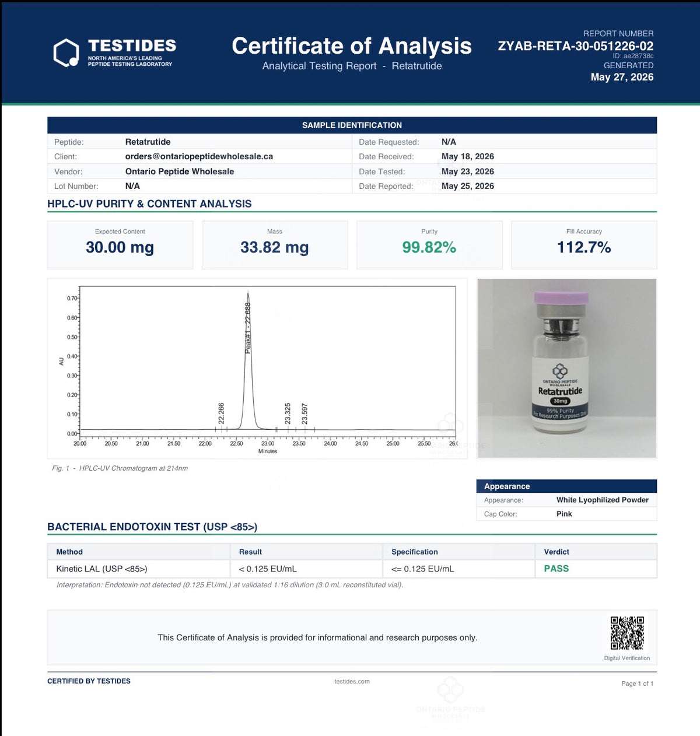Click the peak label 22.266 on chromatogram

point(221,413)
